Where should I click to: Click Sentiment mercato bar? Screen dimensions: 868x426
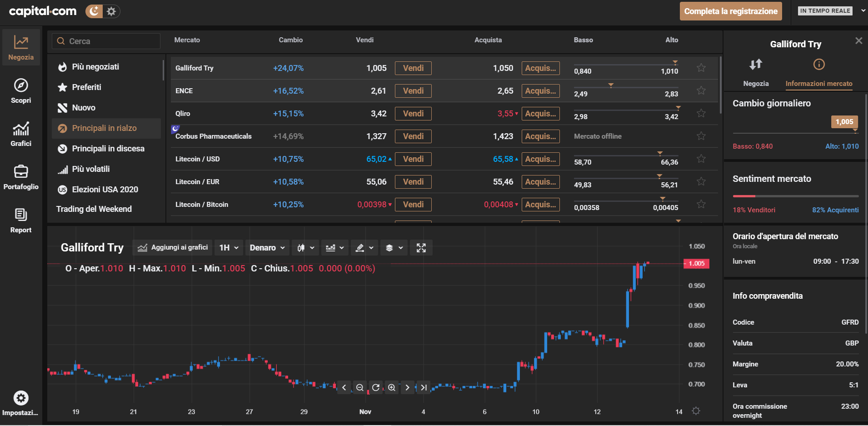[x=795, y=196]
